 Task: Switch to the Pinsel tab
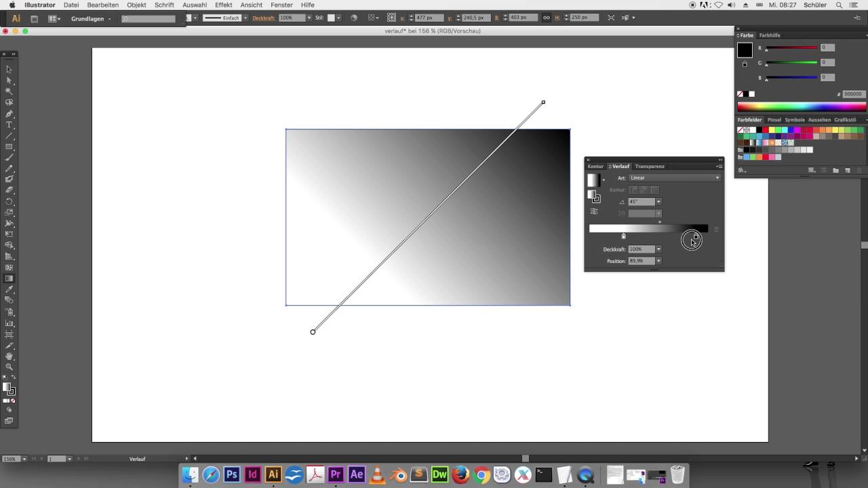point(774,120)
